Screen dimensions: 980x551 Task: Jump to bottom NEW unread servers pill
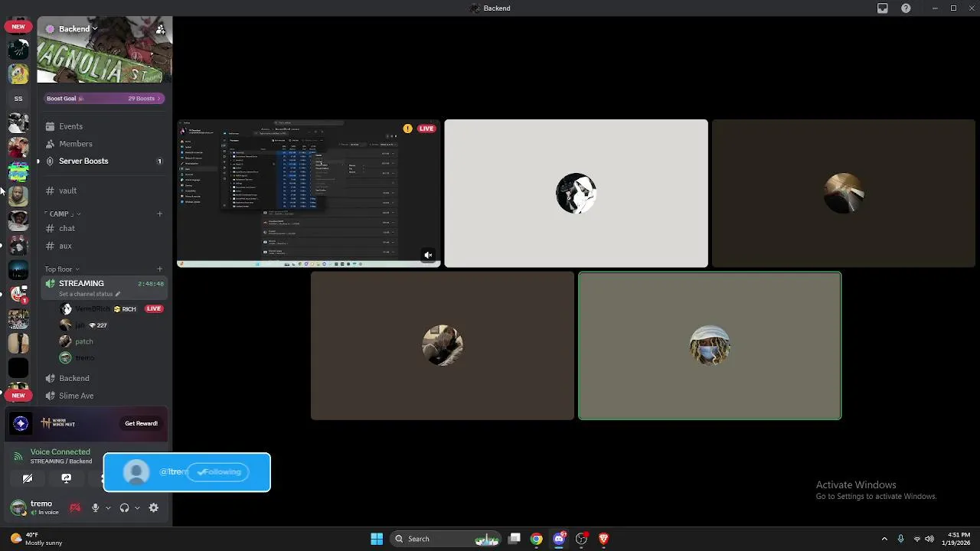point(18,396)
